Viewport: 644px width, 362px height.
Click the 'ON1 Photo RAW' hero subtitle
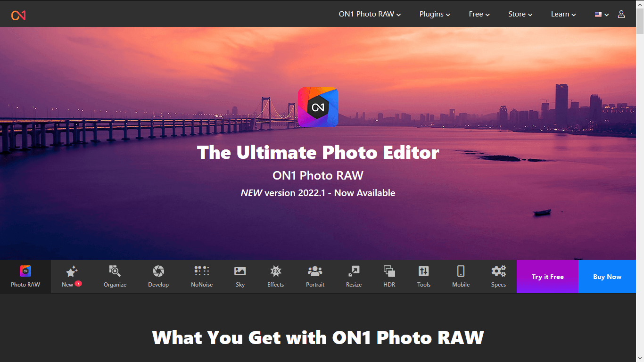tap(318, 176)
